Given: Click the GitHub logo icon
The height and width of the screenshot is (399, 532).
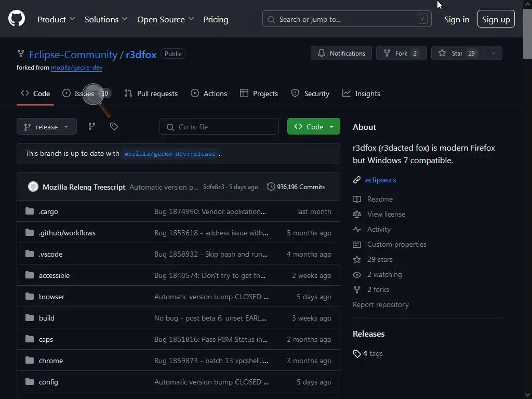Looking at the screenshot, I should point(16,18).
